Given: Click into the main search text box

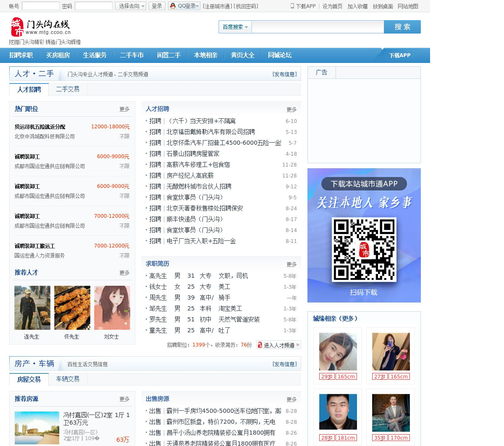Looking at the screenshot, I should pyautogui.click(x=318, y=27).
